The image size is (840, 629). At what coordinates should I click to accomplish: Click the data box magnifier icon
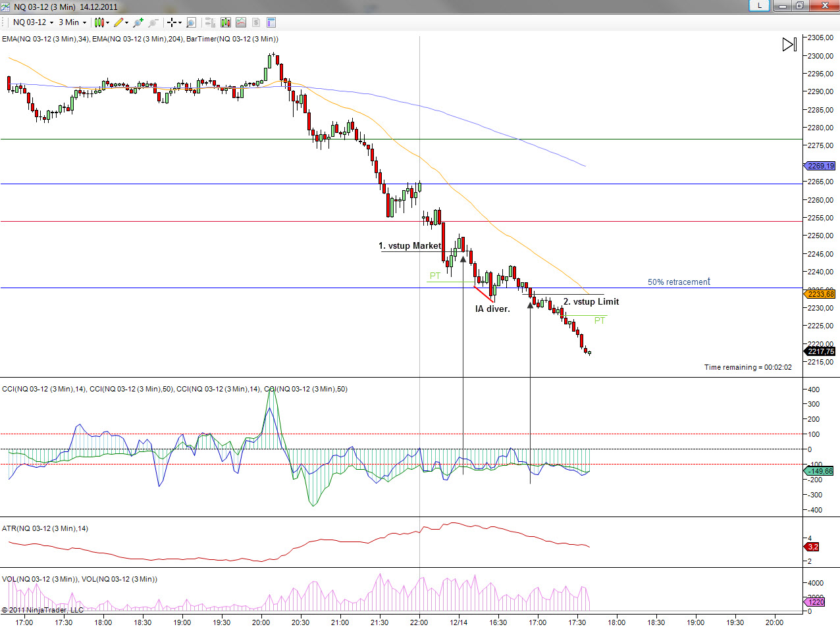point(191,22)
